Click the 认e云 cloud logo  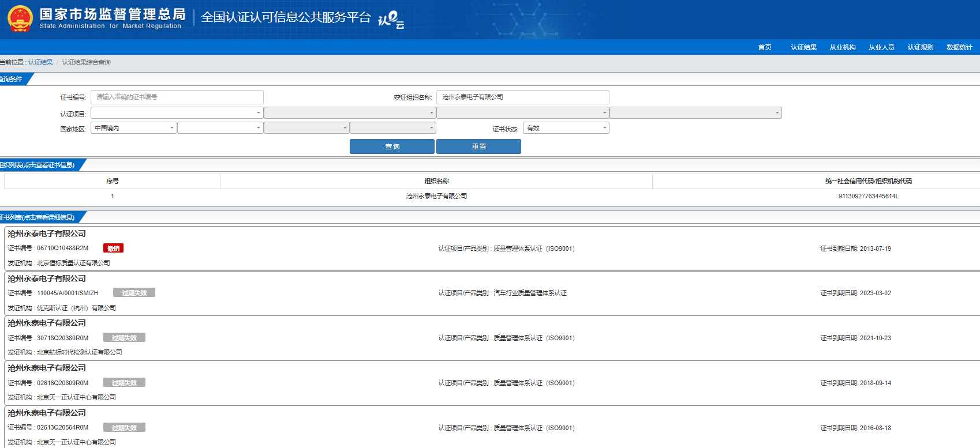pos(391,20)
